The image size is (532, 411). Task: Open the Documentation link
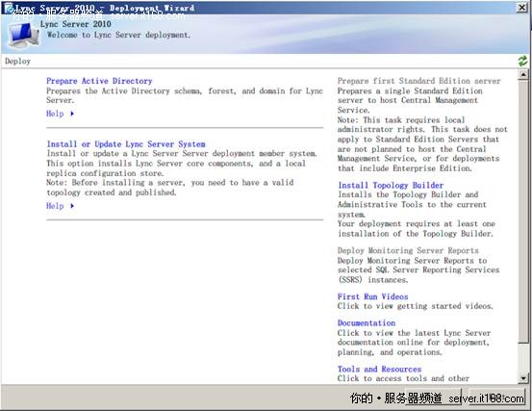tap(367, 323)
